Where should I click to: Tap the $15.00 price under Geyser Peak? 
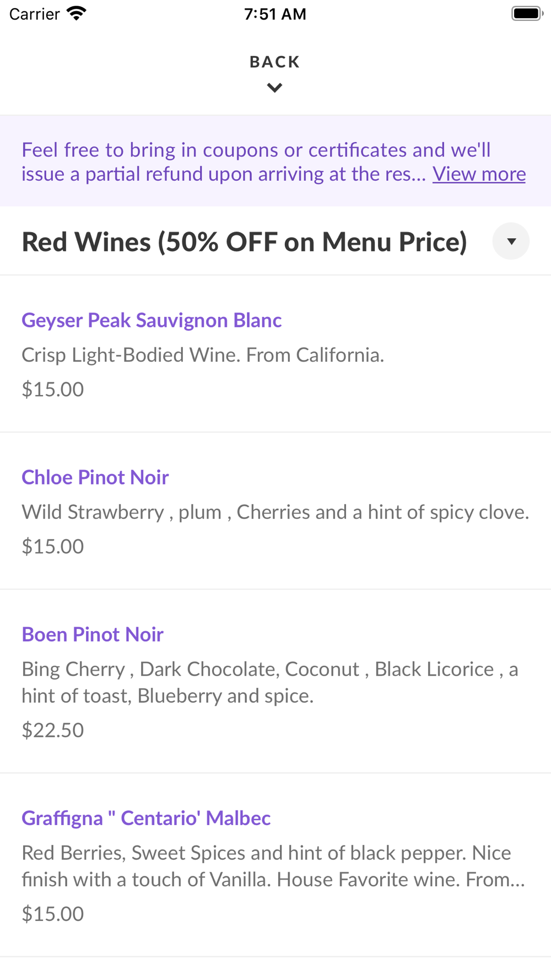pyautogui.click(x=53, y=390)
